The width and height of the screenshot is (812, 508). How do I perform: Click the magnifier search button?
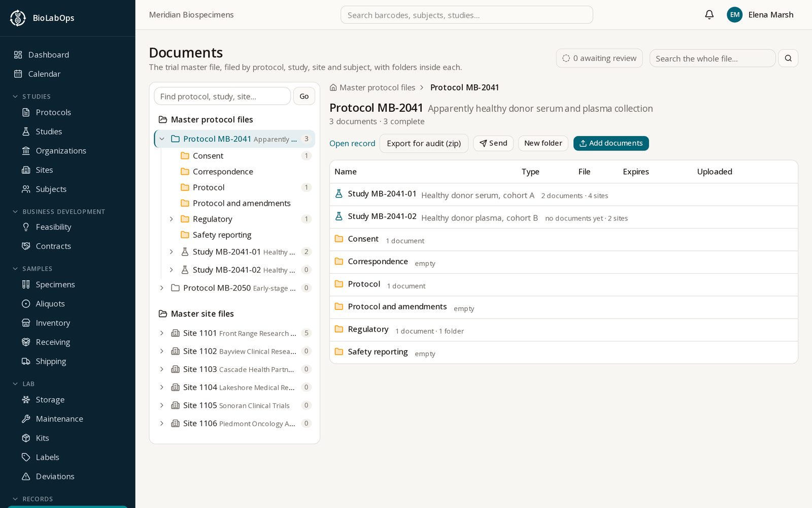(788, 58)
